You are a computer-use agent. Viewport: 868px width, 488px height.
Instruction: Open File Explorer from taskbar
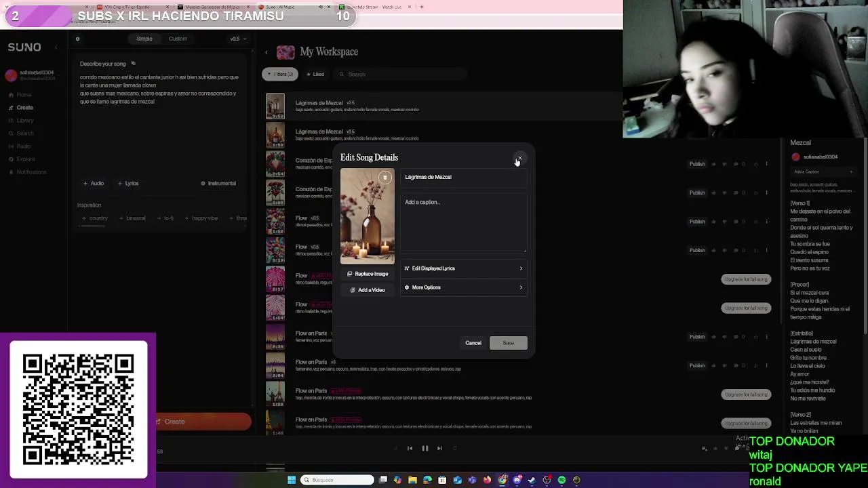[x=412, y=480]
